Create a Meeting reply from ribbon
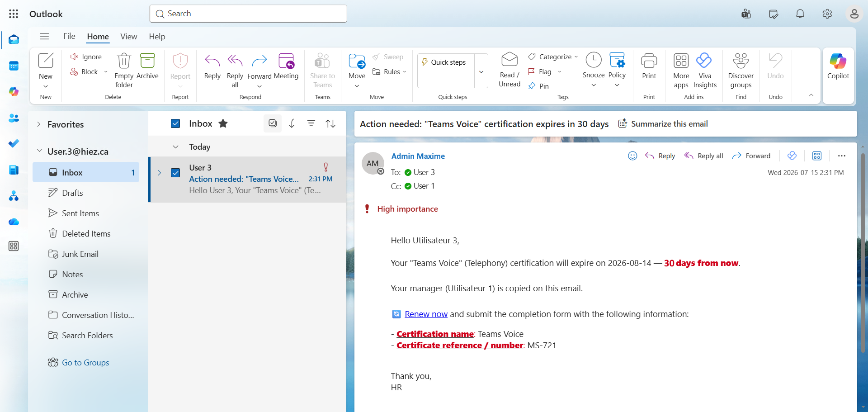The width and height of the screenshot is (868, 412). 286,66
